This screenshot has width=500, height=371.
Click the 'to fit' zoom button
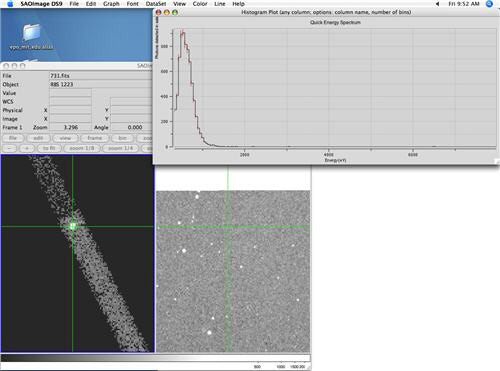coord(49,148)
